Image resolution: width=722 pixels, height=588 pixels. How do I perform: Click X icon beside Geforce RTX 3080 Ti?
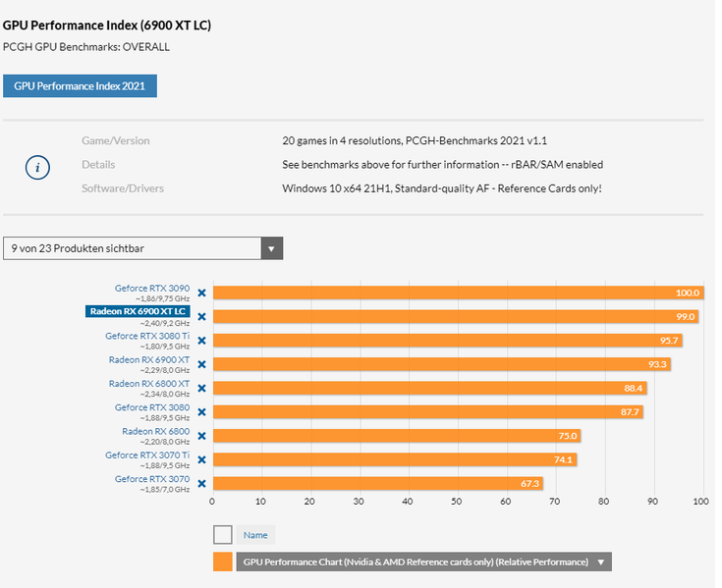[201, 341]
